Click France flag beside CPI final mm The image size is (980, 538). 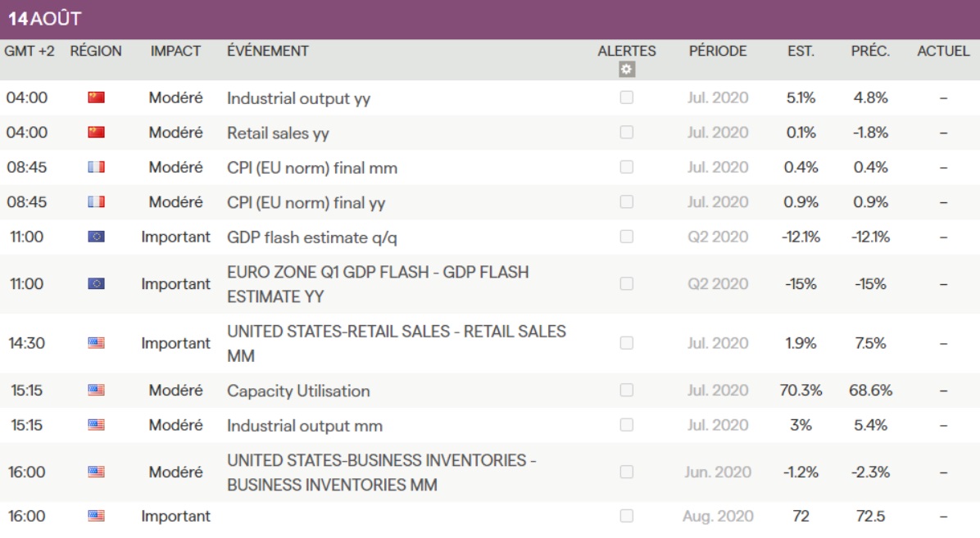coord(96,168)
